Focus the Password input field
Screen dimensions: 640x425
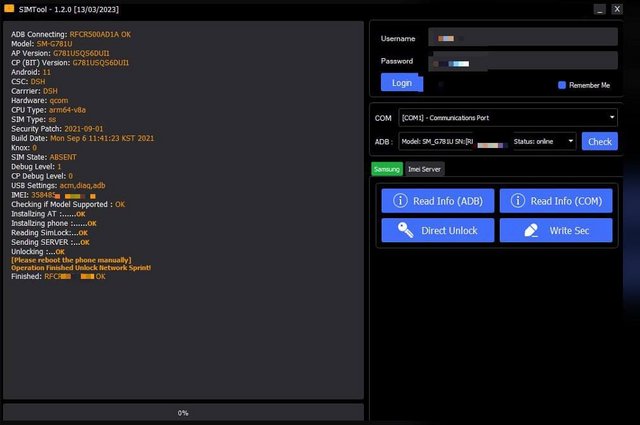tap(523, 62)
